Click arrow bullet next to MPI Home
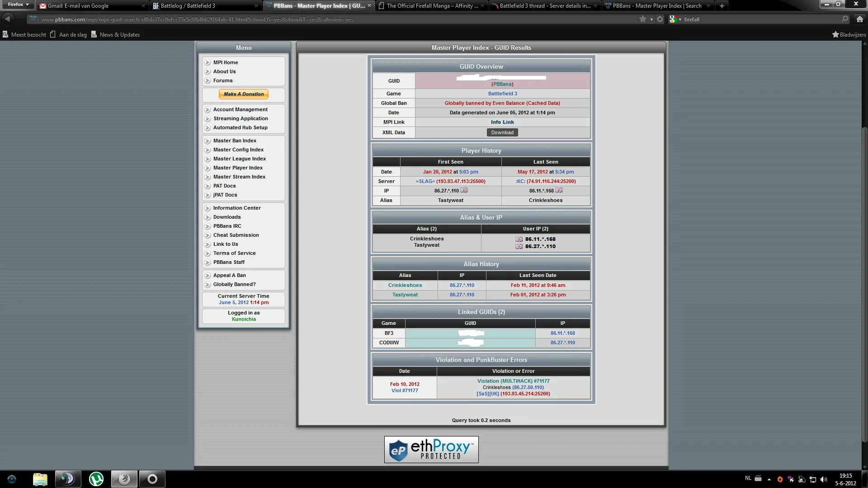This screenshot has width=868, height=488. pyautogui.click(x=208, y=62)
